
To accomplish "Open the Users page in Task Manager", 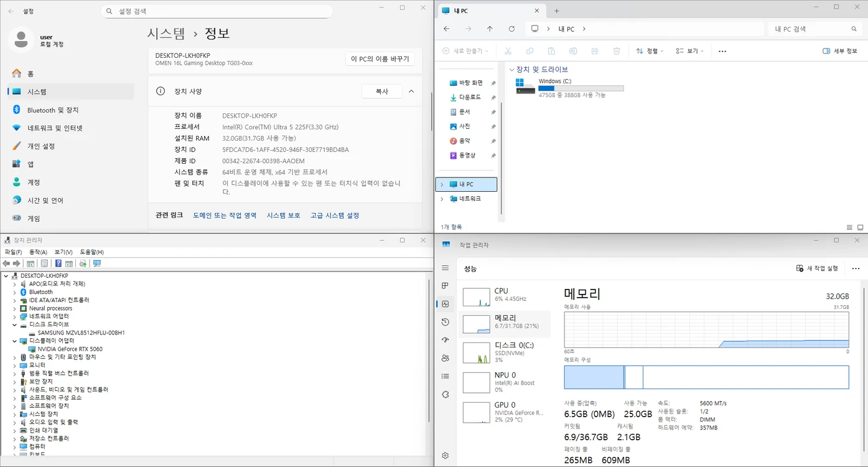I will pos(445,358).
